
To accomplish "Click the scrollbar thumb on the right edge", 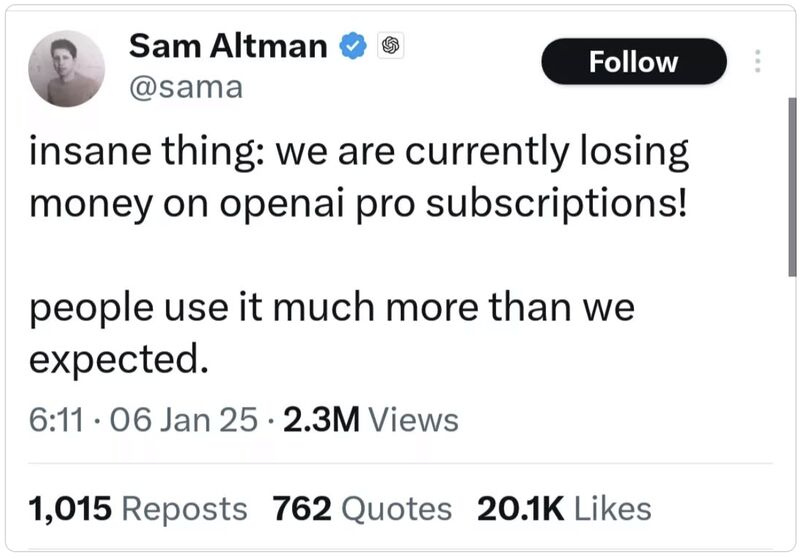I will click(792, 185).
